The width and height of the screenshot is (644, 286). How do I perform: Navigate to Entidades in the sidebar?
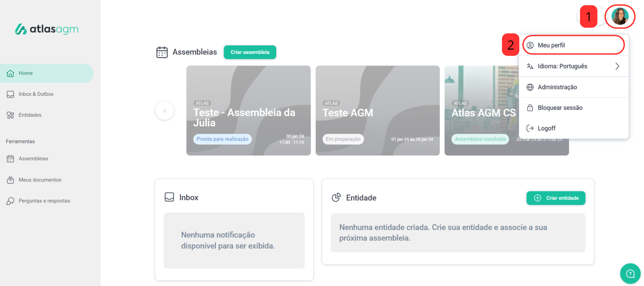[30, 115]
